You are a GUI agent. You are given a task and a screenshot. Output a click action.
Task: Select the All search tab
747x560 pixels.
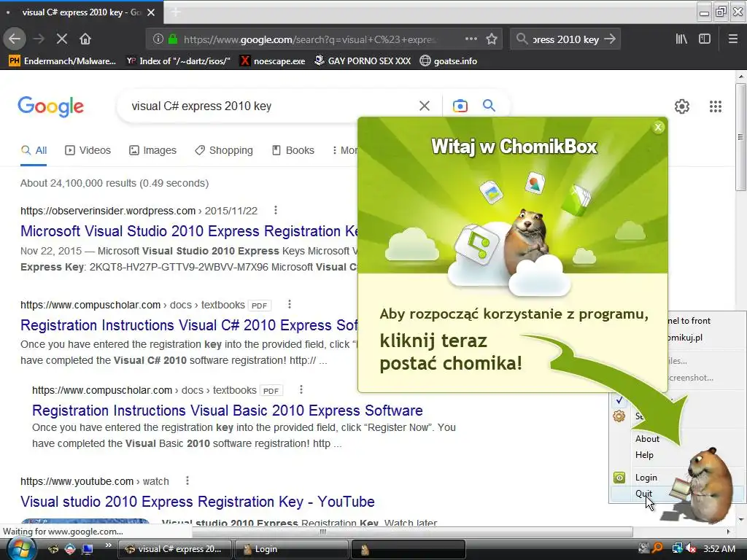point(34,150)
